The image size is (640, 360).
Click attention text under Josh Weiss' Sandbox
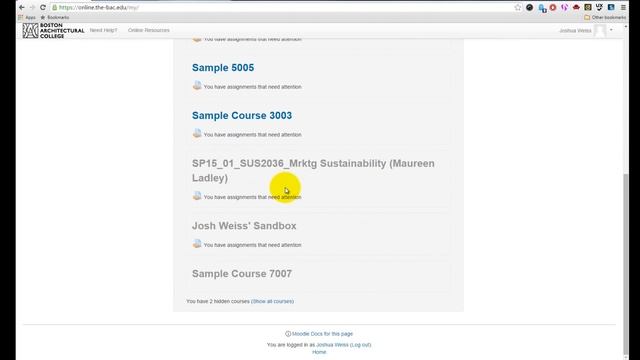[x=253, y=245]
